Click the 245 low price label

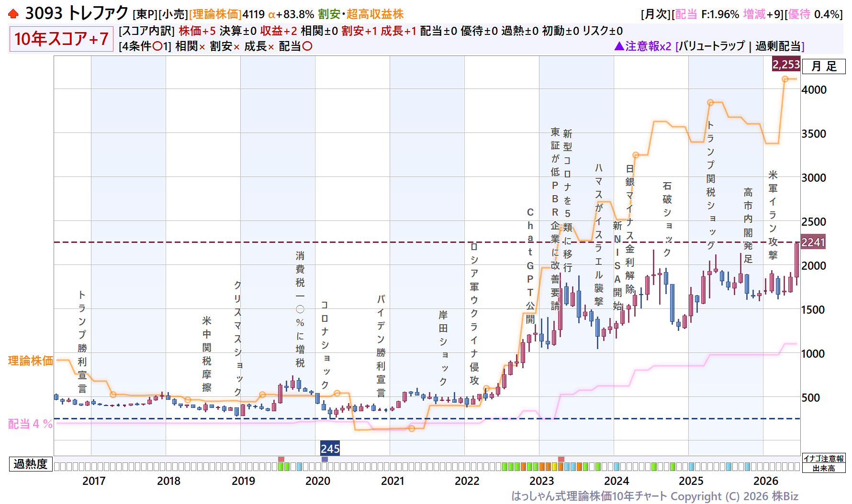[x=330, y=449]
